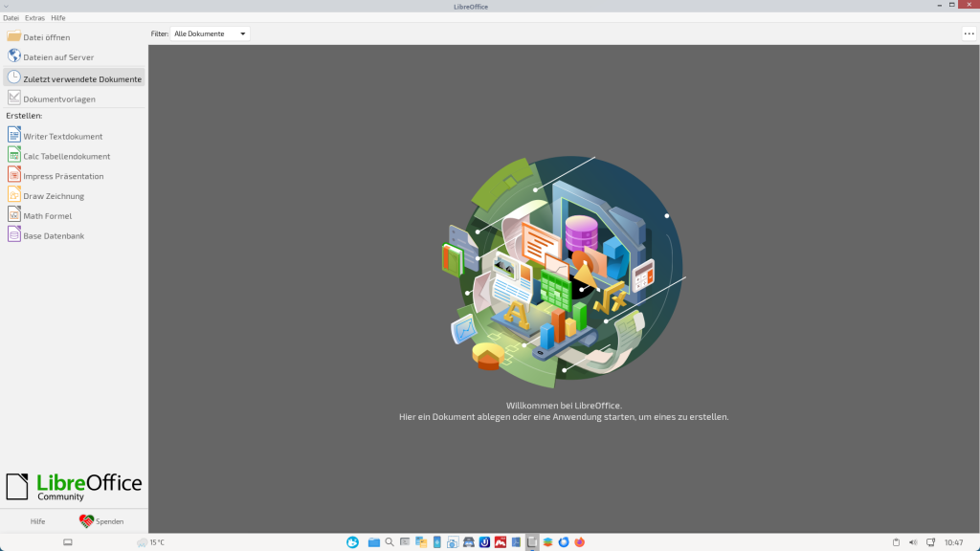Create a new Math Formel
The width and height of the screenshot is (980, 551).
[47, 216]
